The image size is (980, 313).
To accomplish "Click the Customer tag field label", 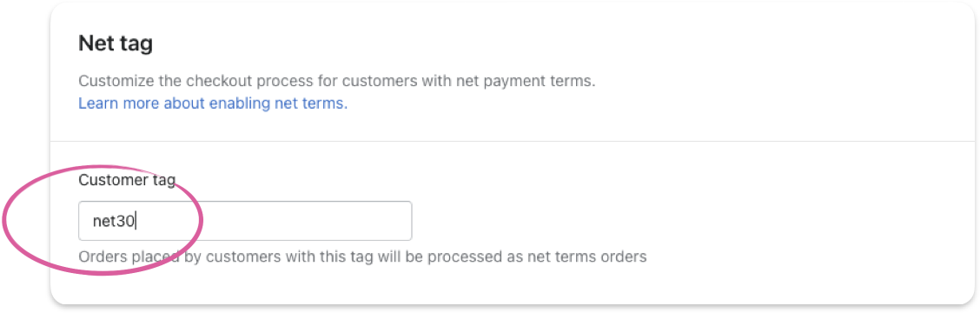I will click(x=127, y=180).
